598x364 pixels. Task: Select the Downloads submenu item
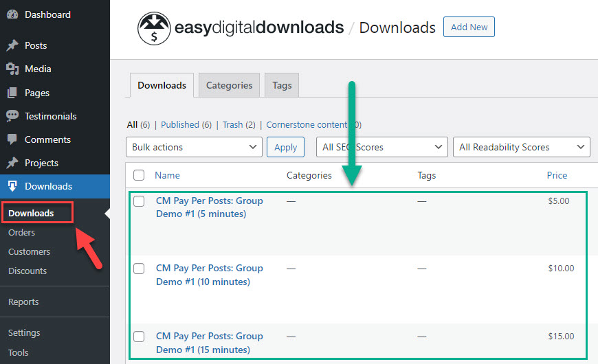31,213
